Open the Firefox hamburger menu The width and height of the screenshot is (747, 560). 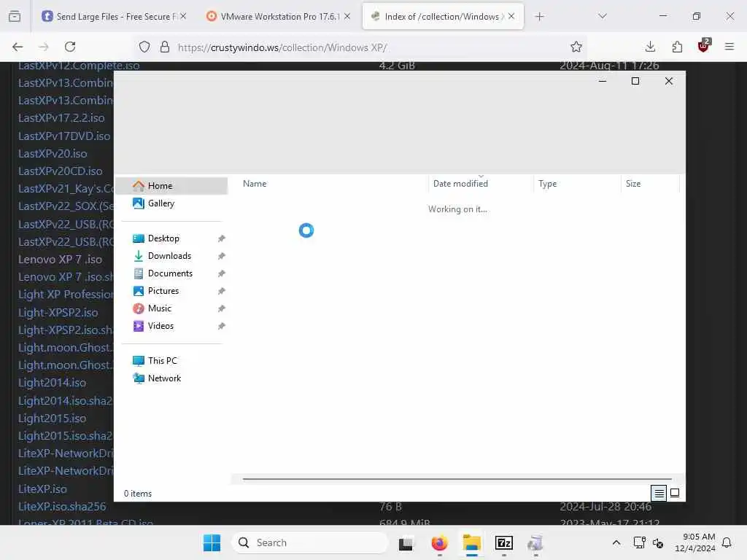pos(729,47)
